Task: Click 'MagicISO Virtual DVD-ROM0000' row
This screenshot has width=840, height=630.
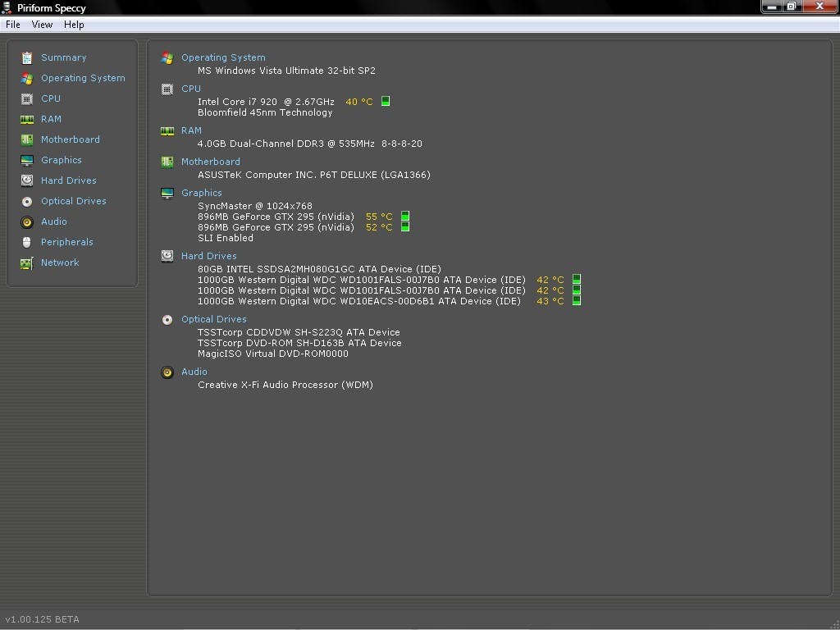Action: coord(272,354)
